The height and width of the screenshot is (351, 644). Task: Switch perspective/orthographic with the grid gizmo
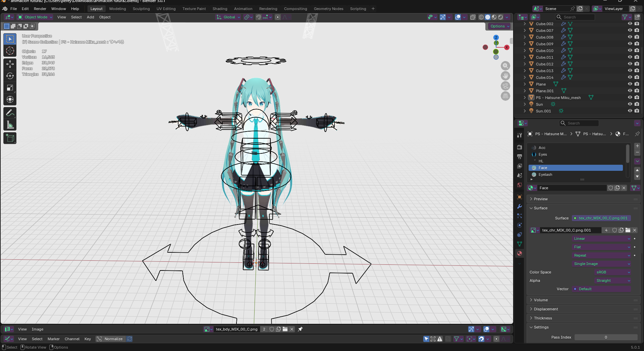click(x=505, y=96)
